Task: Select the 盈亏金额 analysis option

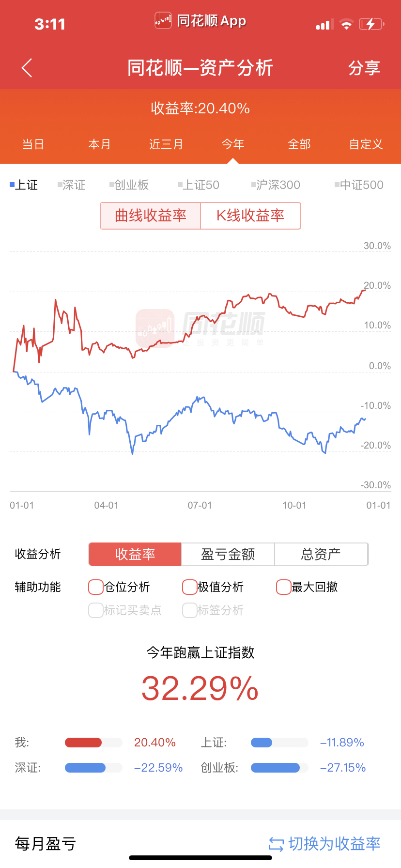Action: 228,554
